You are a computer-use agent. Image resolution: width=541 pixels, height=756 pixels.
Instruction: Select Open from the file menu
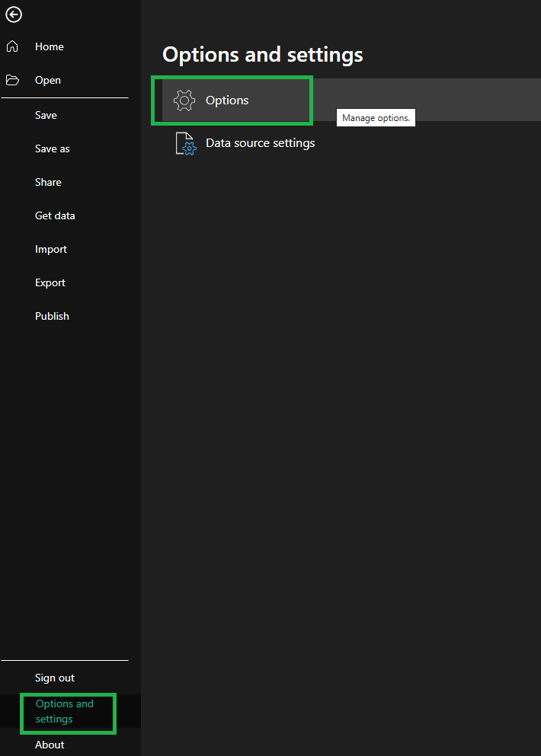(x=48, y=81)
